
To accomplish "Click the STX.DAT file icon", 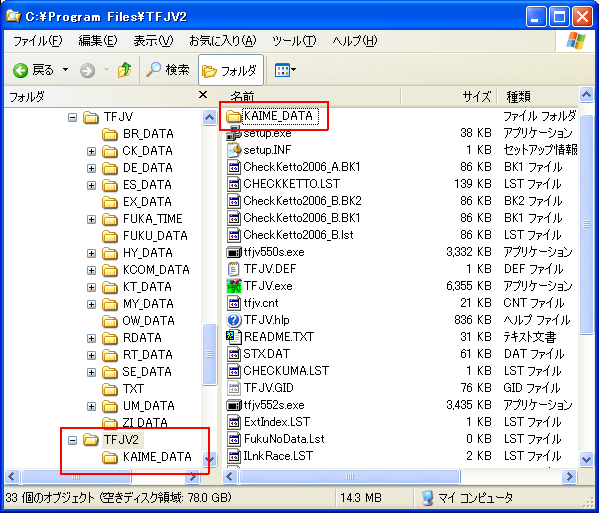I will (x=233, y=354).
